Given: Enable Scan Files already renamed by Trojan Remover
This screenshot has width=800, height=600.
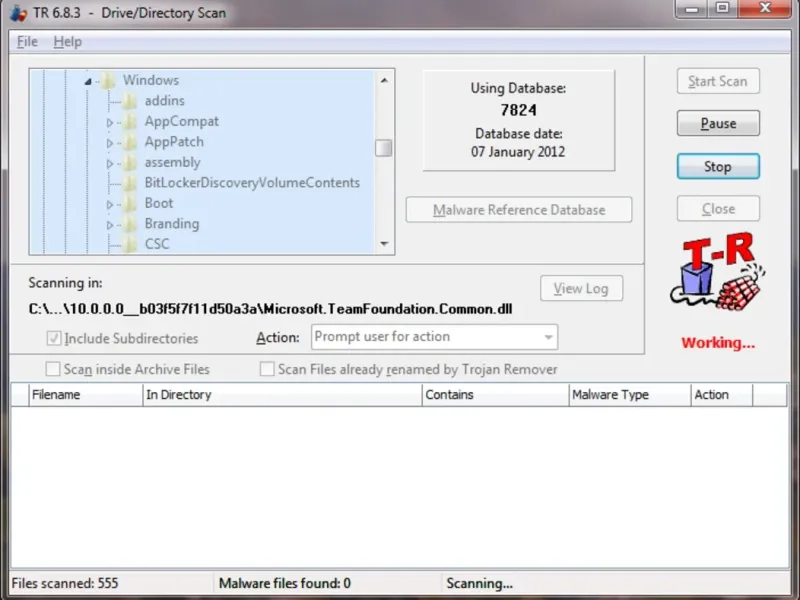Looking at the screenshot, I should tap(267, 369).
